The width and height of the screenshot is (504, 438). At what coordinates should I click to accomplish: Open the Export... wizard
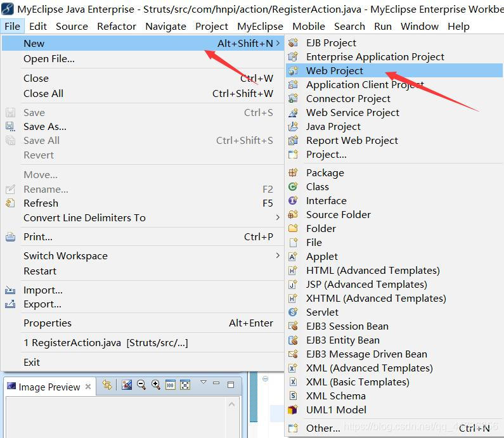coord(143,304)
